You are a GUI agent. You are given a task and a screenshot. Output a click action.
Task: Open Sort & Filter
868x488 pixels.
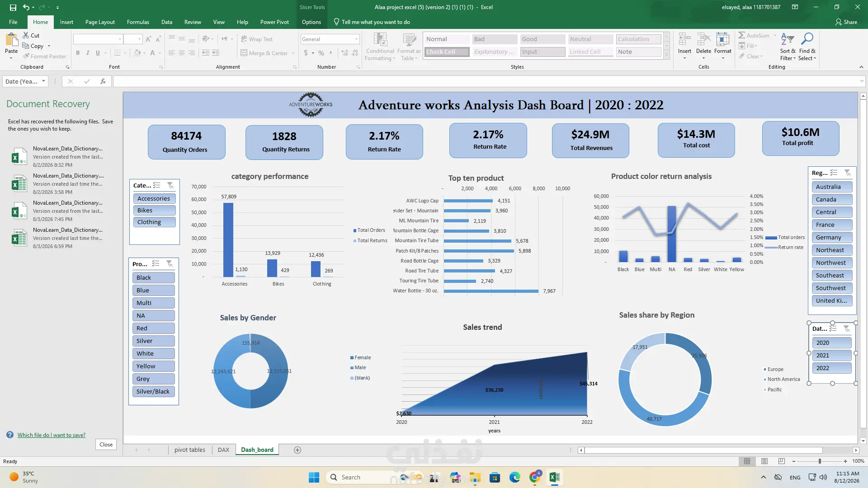point(788,47)
